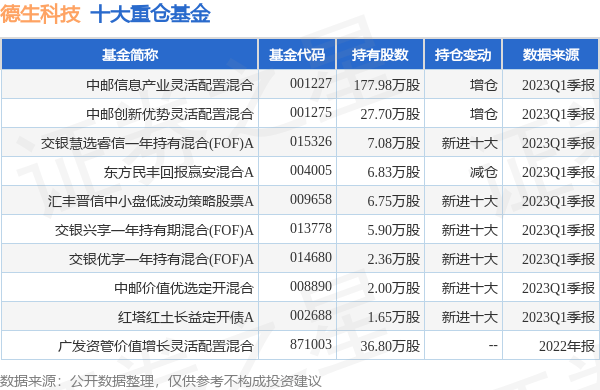Click holding 5.90万股
The image size is (600, 390).
pyautogui.click(x=394, y=230)
